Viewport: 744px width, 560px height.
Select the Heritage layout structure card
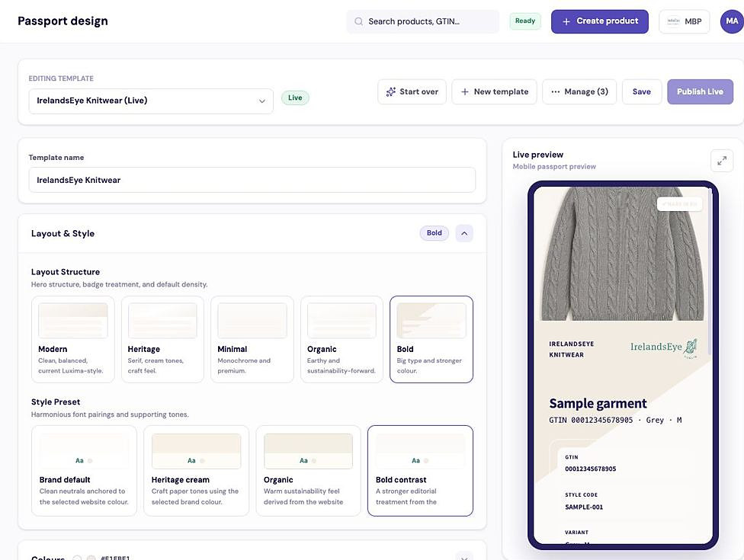[x=162, y=339]
